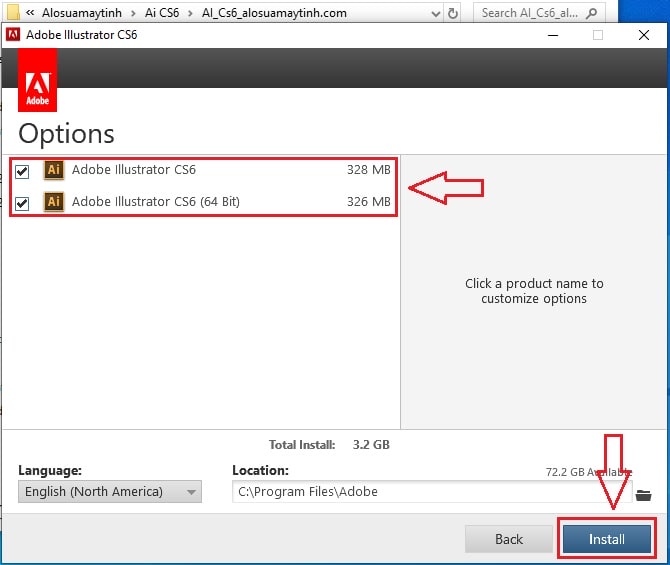Expand the chevron after Alosuamaytinh breadcrumb
The image size is (670, 565).
[x=133, y=14]
